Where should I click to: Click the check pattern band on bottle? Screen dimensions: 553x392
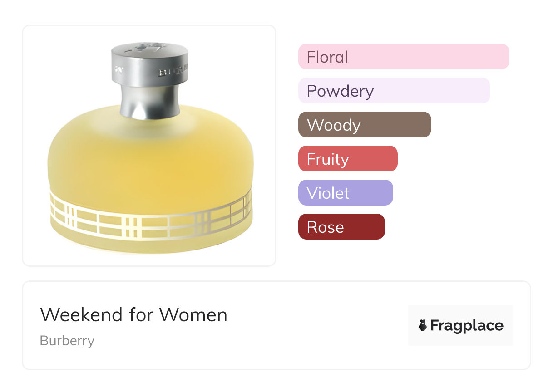pos(150,221)
